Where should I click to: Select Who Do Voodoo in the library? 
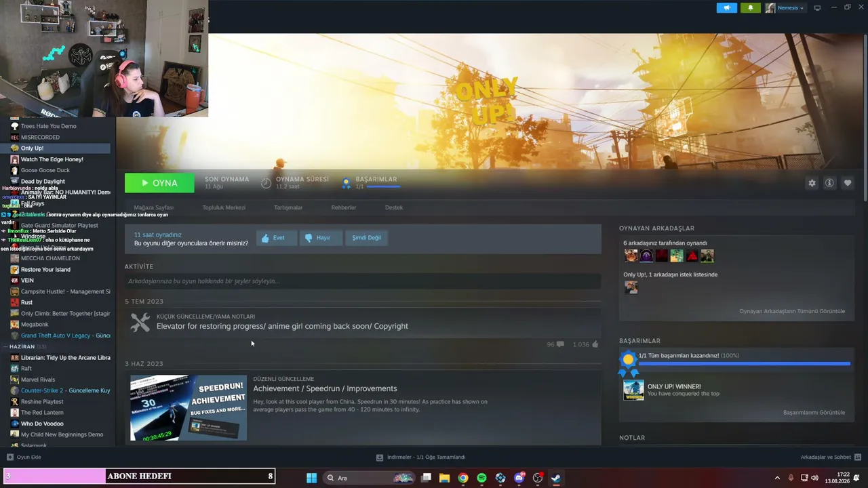tap(42, 424)
